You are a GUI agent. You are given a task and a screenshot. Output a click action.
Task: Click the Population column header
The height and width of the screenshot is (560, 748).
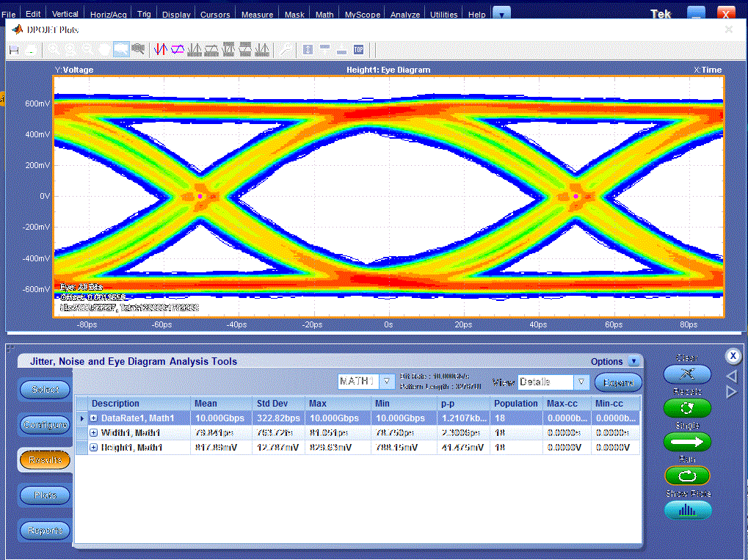516,404
